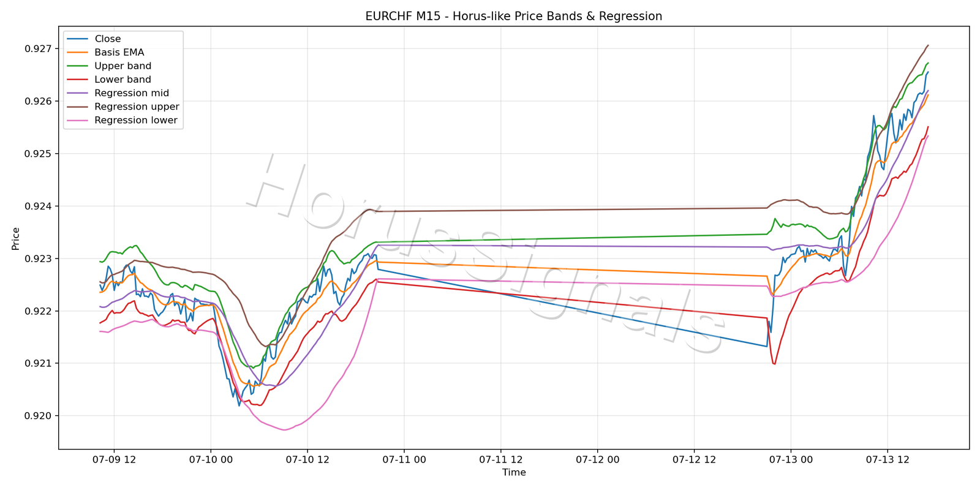Click the x-axis tick '07-13 00'

791,460
